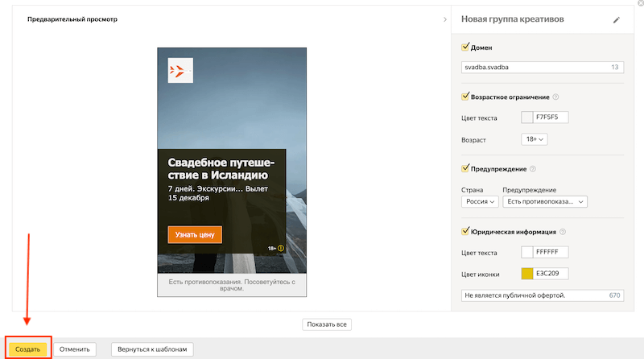Click the pencil edit icon for group name
The image size is (644, 359).
(x=617, y=20)
